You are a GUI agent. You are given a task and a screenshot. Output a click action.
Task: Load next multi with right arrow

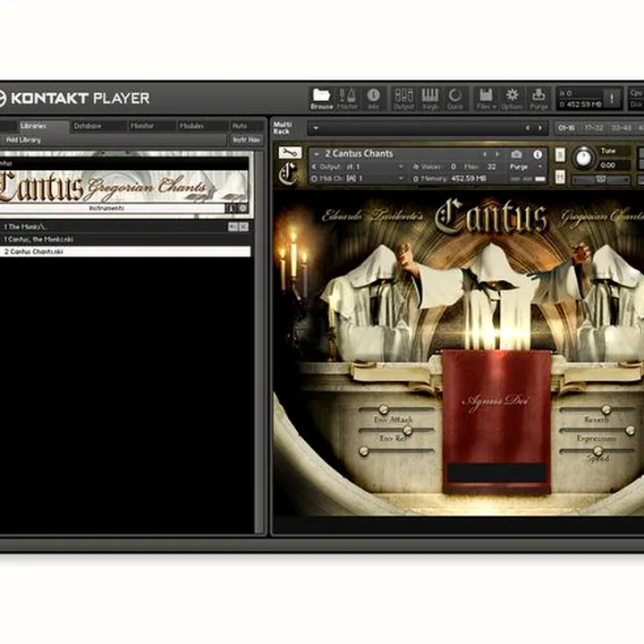pyautogui.click(x=540, y=128)
